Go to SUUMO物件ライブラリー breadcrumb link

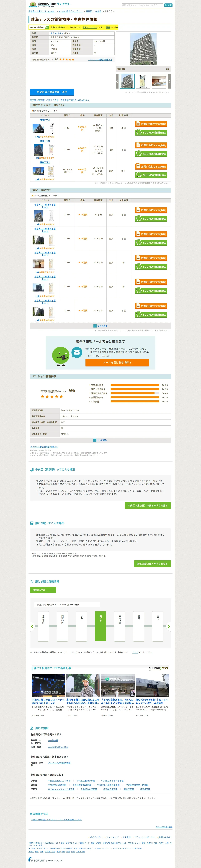click(70, 11)
